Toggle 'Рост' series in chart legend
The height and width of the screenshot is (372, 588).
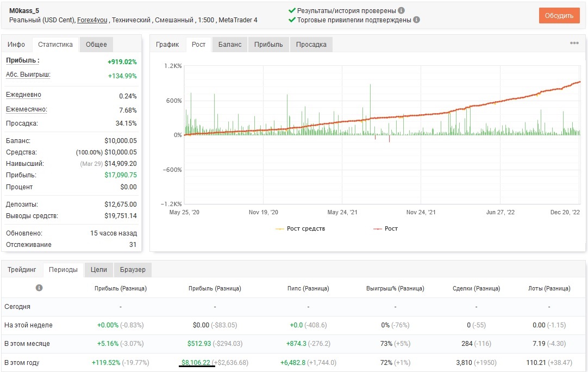tap(385, 228)
